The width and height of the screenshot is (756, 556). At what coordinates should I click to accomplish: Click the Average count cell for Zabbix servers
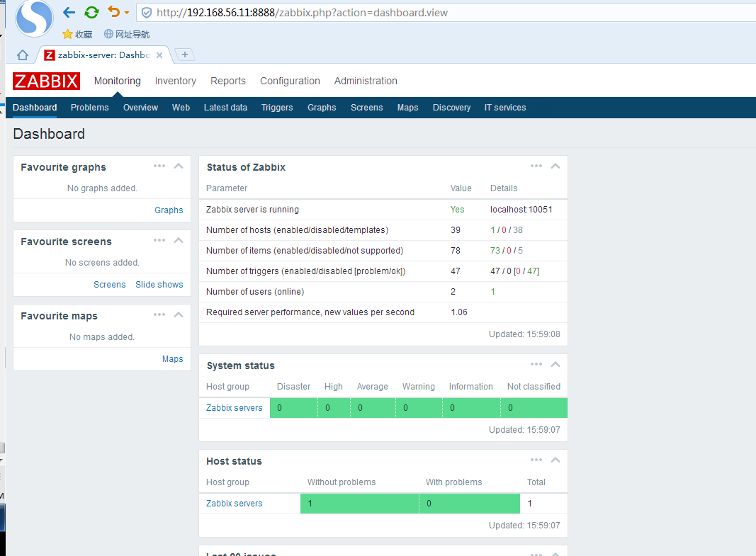pos(373,407)
